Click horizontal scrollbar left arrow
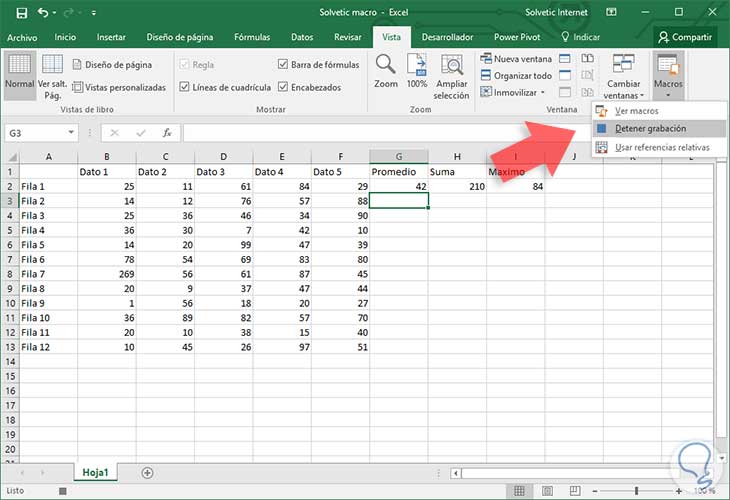 pos(456,473)
